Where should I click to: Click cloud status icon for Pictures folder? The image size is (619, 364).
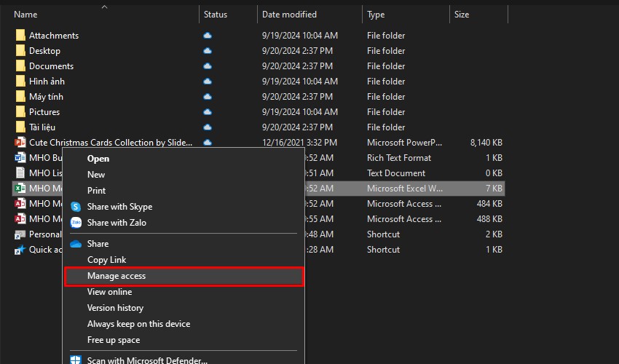pos(208,112)
